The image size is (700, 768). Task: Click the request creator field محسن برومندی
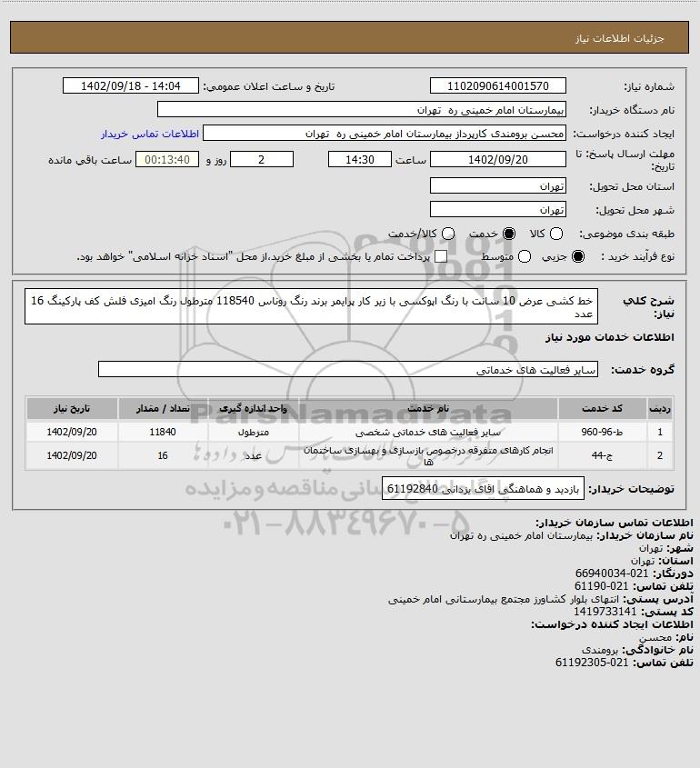click(385, 134)
